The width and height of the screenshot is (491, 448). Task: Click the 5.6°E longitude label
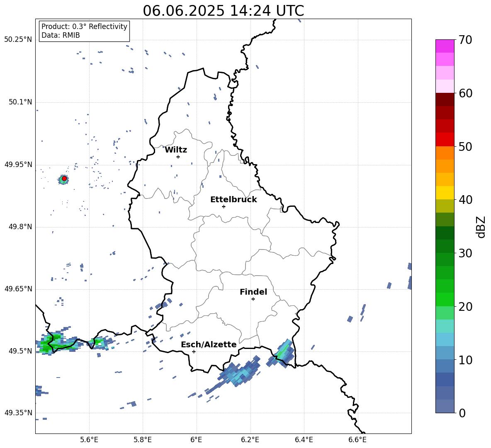coord(89,440)
